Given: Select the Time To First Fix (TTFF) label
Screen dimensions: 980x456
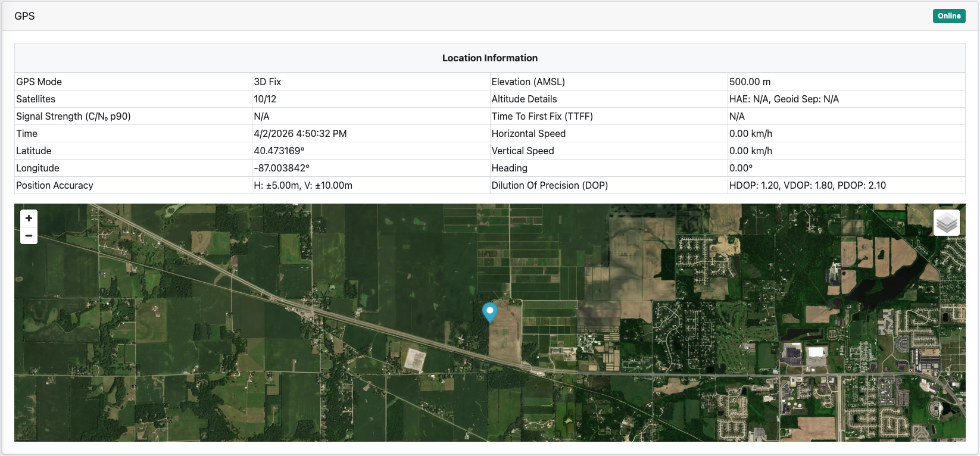Looking at the screenshot, I should (542, 116).
